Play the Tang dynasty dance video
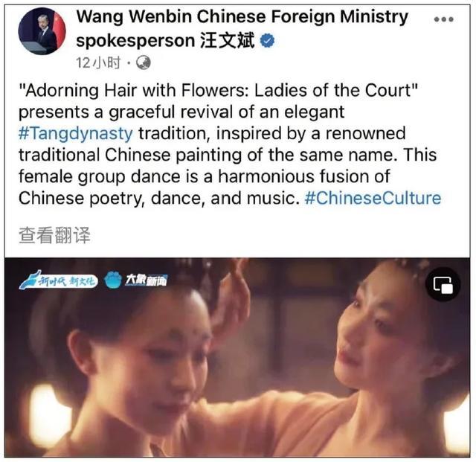Viewport: 476px width, 462px height. tap(237, 357)
